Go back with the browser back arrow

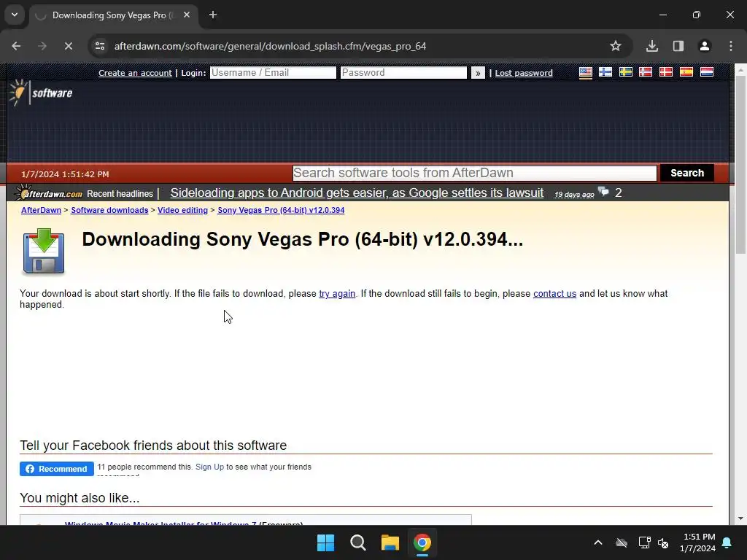coord(16,46)
